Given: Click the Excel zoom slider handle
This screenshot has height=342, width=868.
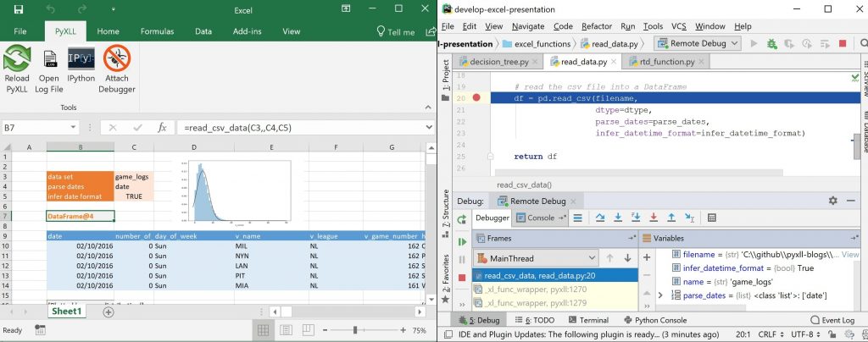Looking at the screenshot, I should [355, 330].
